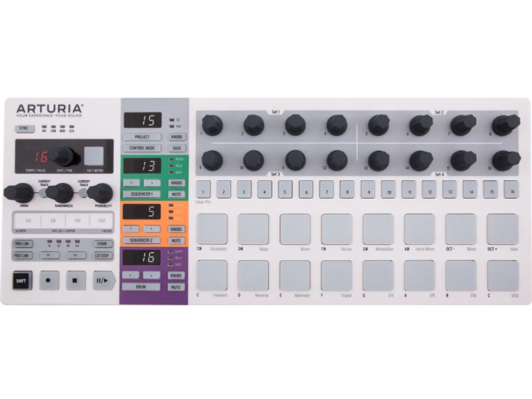Click the Probability knob
Viewport: 532px width, 399px height.
click(100, 193)
